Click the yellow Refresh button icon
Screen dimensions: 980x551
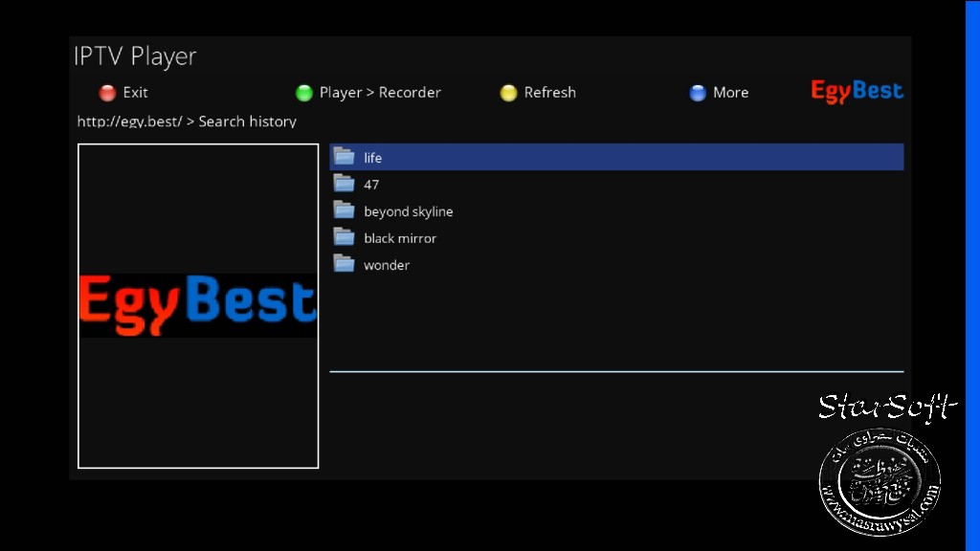[509, 93]
